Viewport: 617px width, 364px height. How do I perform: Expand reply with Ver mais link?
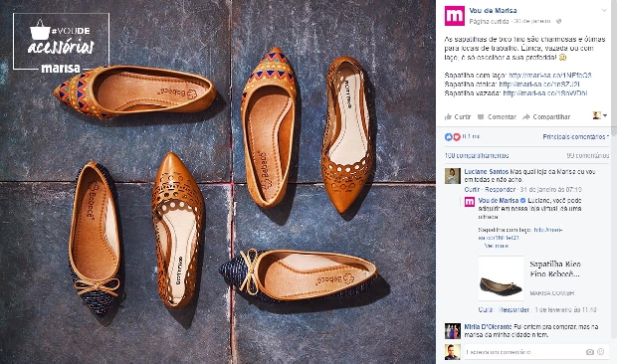pos(497,246)
